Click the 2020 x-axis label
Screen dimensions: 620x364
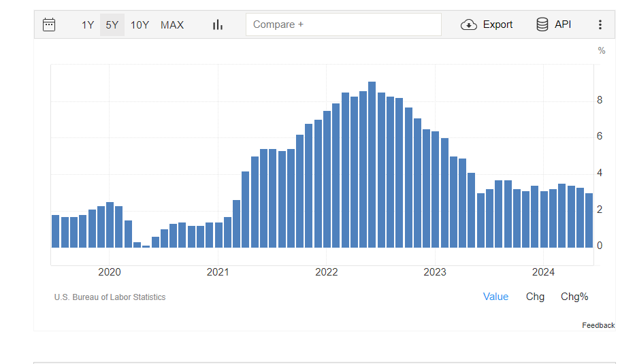[x=110, y=272]
